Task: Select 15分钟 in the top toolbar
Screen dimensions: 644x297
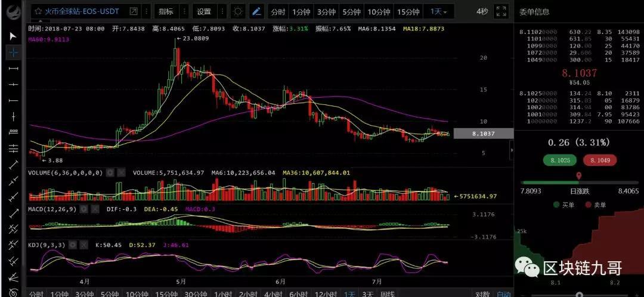Action: pos(408,12)
